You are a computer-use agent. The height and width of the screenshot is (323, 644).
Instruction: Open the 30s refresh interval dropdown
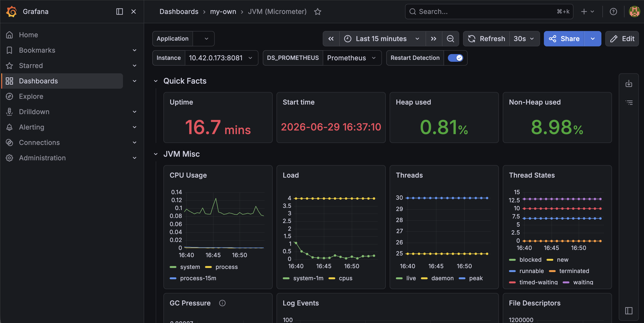[x=524, y=39]
